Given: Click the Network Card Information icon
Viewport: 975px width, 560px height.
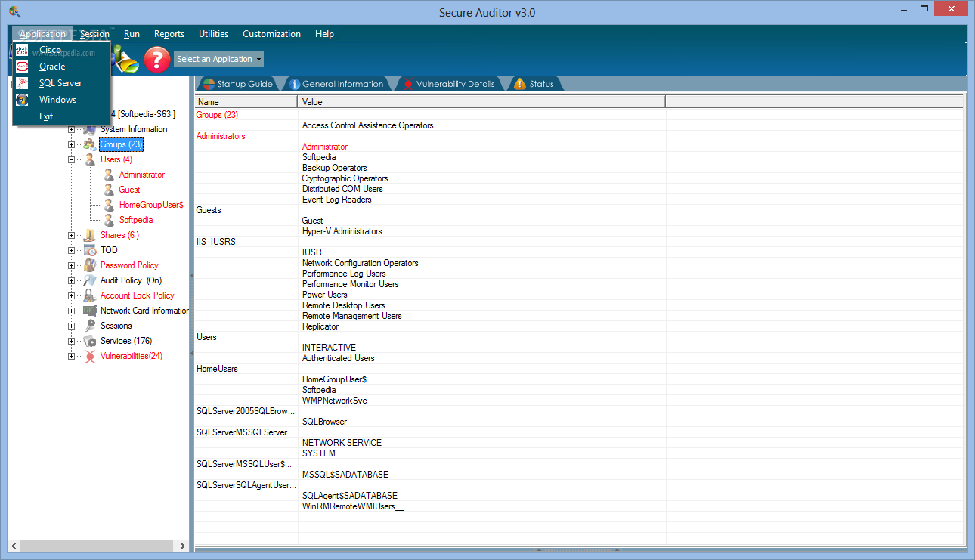Looking at the screenshot, I should coord(90,311).
